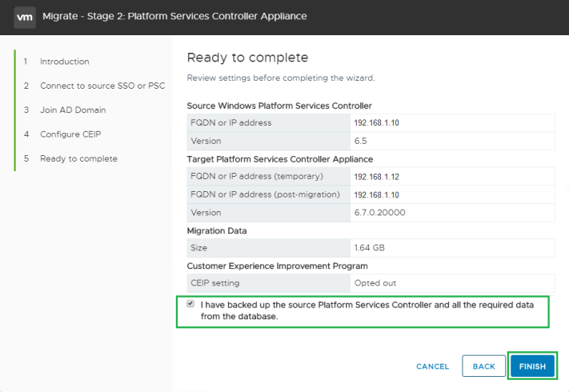Uncheck the backup confirmation checkbox

[190, 304]
